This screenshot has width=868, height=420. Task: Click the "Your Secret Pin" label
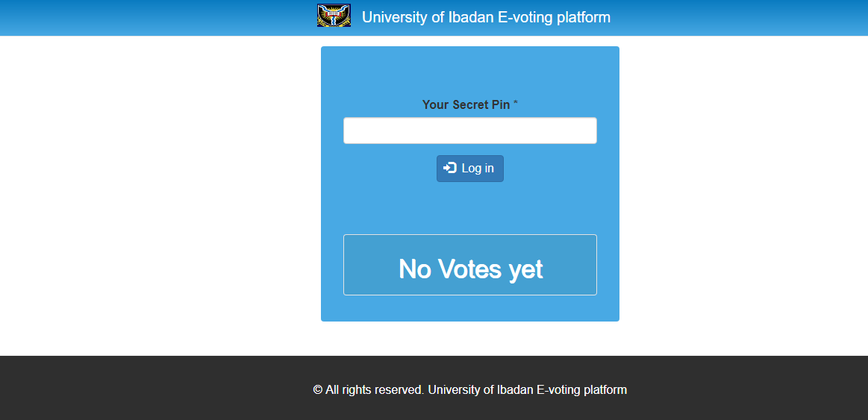pyautogui.click(x=466, y=104)
